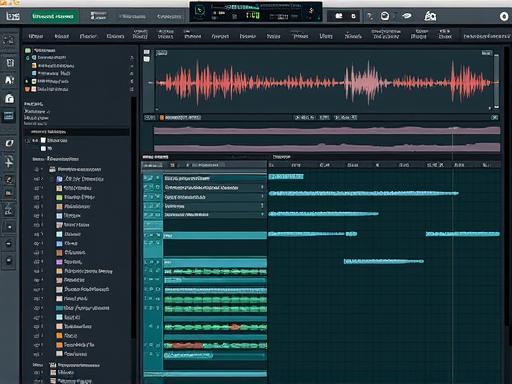Click the green folder icon atop the project tree
This screenshot has width=512, height=384.
[28, 50]
